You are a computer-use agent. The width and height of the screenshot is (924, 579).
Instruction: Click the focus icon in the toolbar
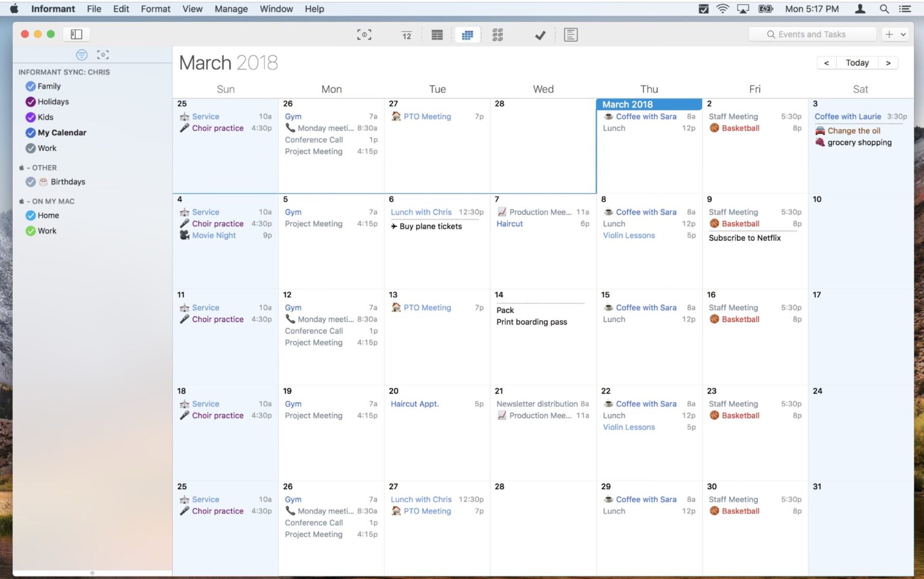[x=364, y=35]
